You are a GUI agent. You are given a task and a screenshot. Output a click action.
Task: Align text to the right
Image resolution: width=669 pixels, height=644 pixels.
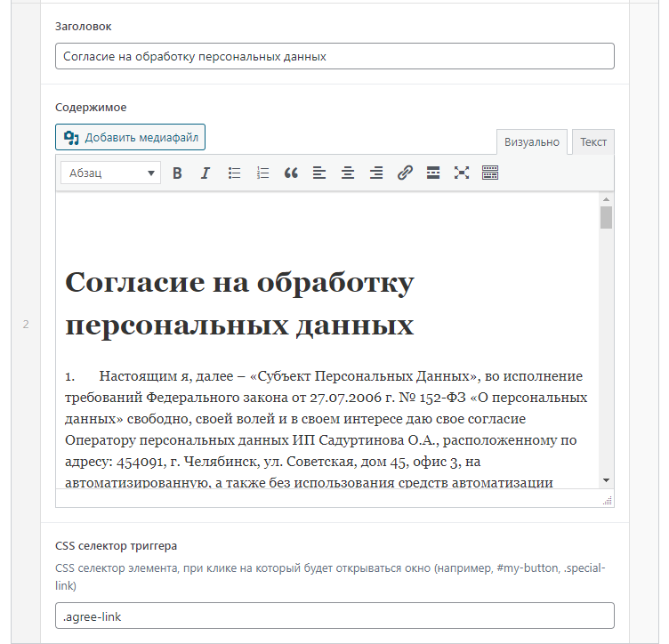(x=376, y=173)
